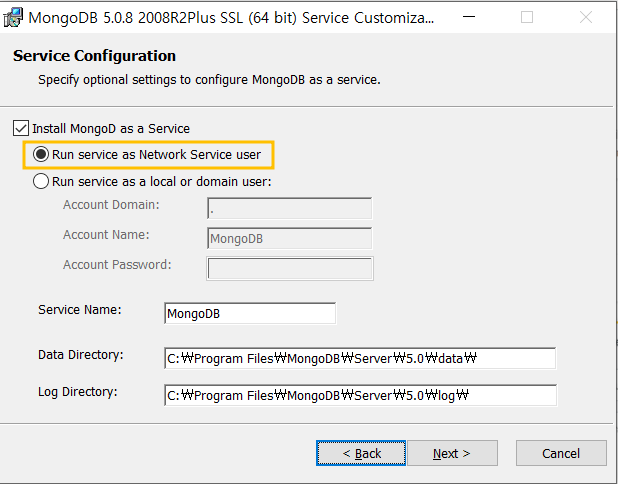Close the installer window
The width and height of the screenshot is (618, 484).
[x=586, y=17]
